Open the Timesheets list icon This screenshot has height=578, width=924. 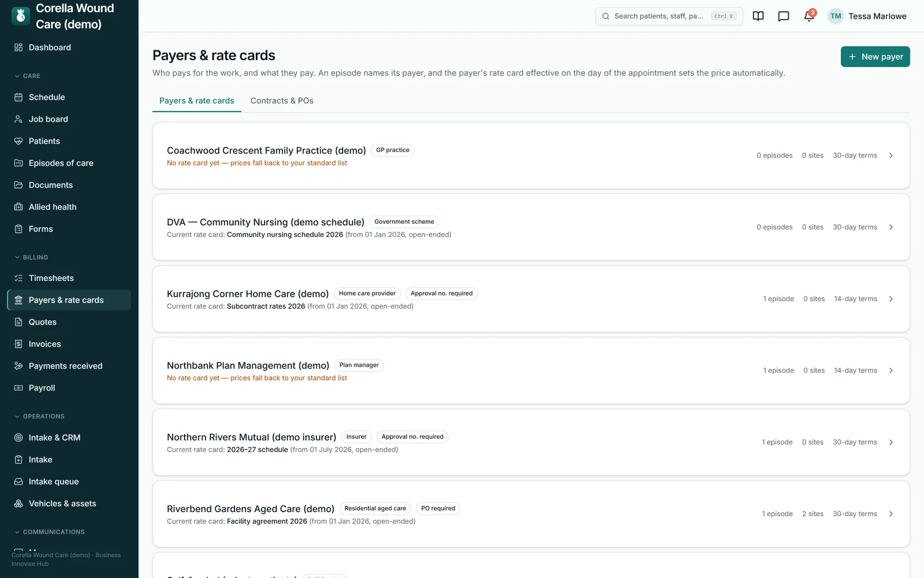click(18, 278)
